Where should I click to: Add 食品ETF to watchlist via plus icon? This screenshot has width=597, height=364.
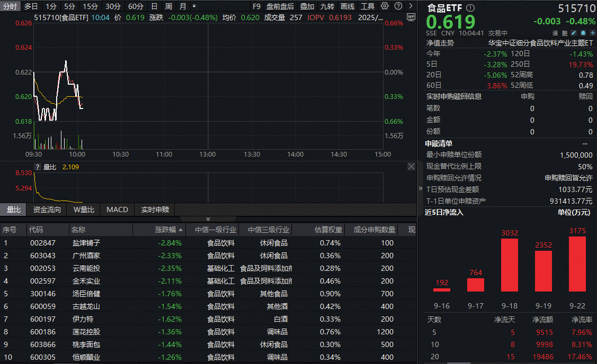click(x=593, y=32)
